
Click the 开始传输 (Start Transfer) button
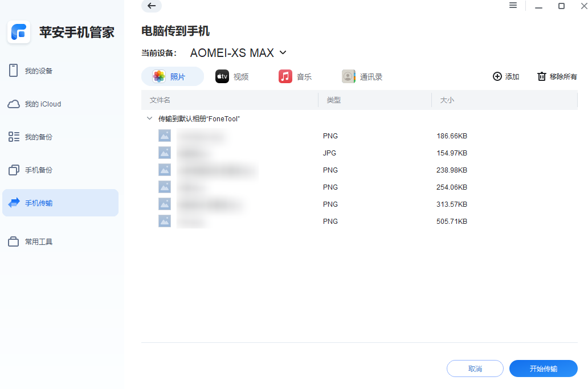click(543, 368)
